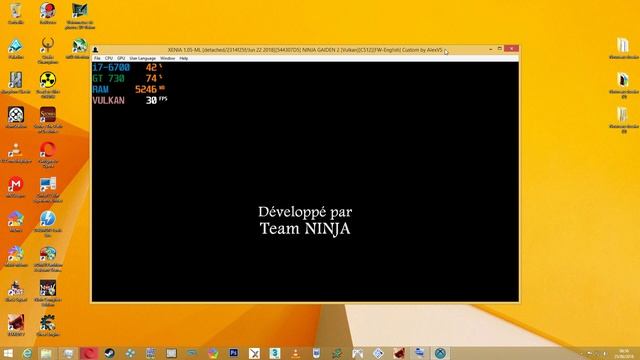This screenshot has height=360, width=640.
Task: Select the computer monitor desktop shortcut
Action: (48, 189)
